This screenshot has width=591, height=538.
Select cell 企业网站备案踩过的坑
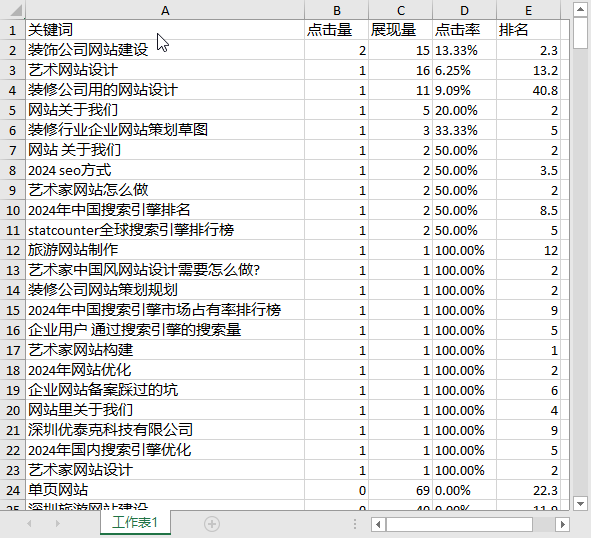(165, 390)
